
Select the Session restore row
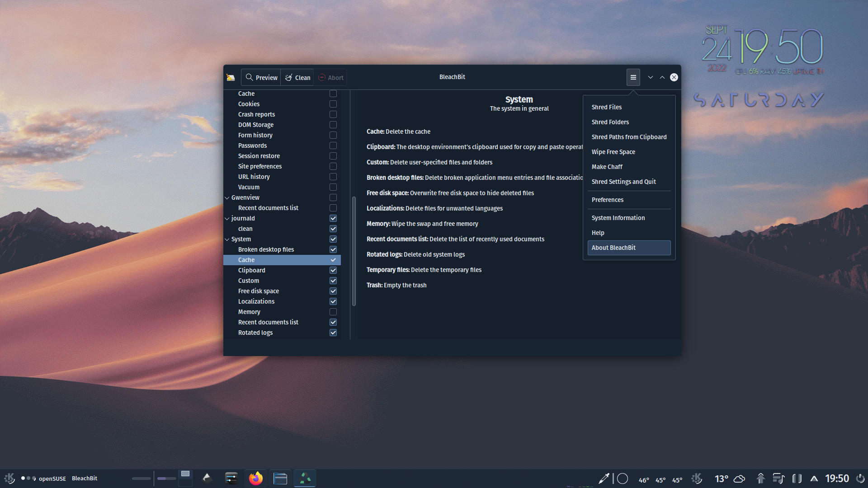282,156
